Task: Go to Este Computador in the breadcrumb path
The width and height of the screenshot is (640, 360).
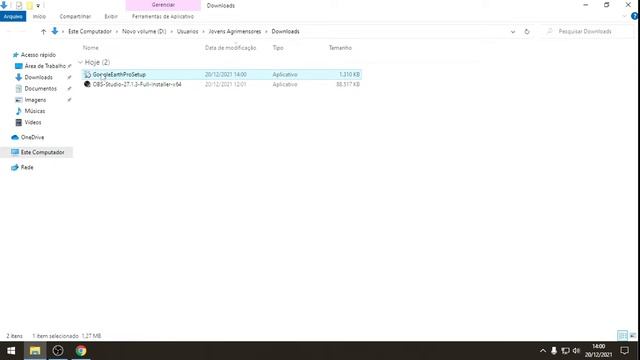Action: click(90, 31)
